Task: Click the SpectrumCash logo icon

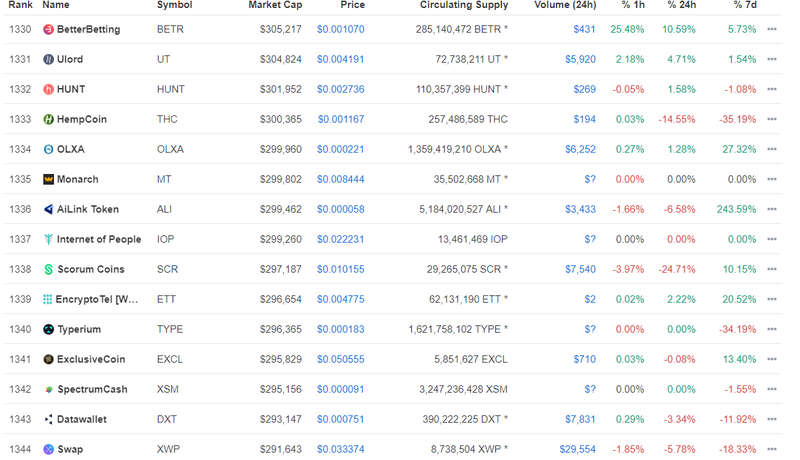Action: (48, 390)
